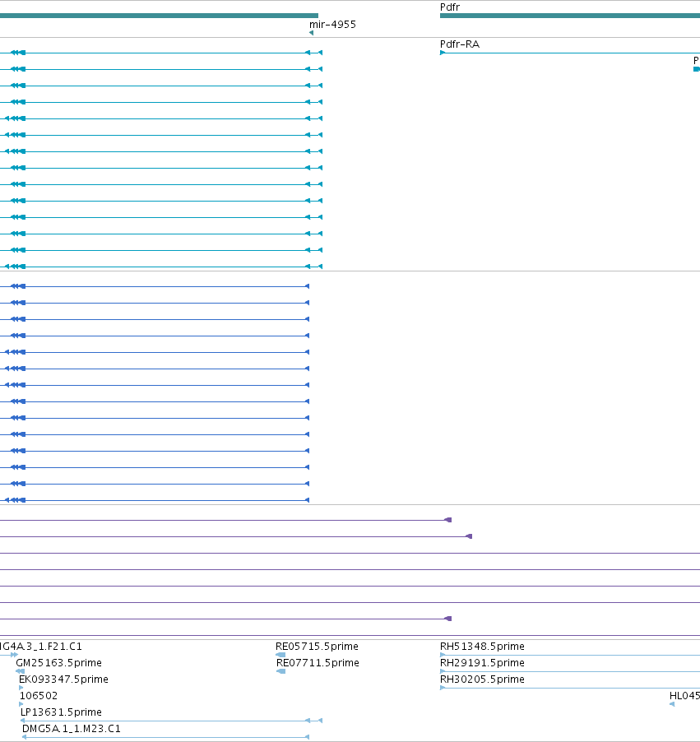Click the RH29191.5prime alignment start arrow
The image size is (700, 742).
[x=442, y=671]
